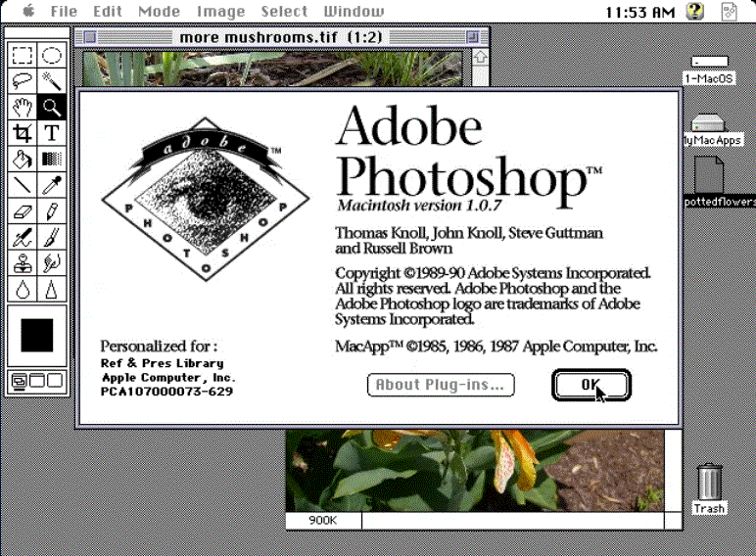Select the Elliptical Marquee tool
The width and height of the screenshot is (756, 556).
(52, 56)
